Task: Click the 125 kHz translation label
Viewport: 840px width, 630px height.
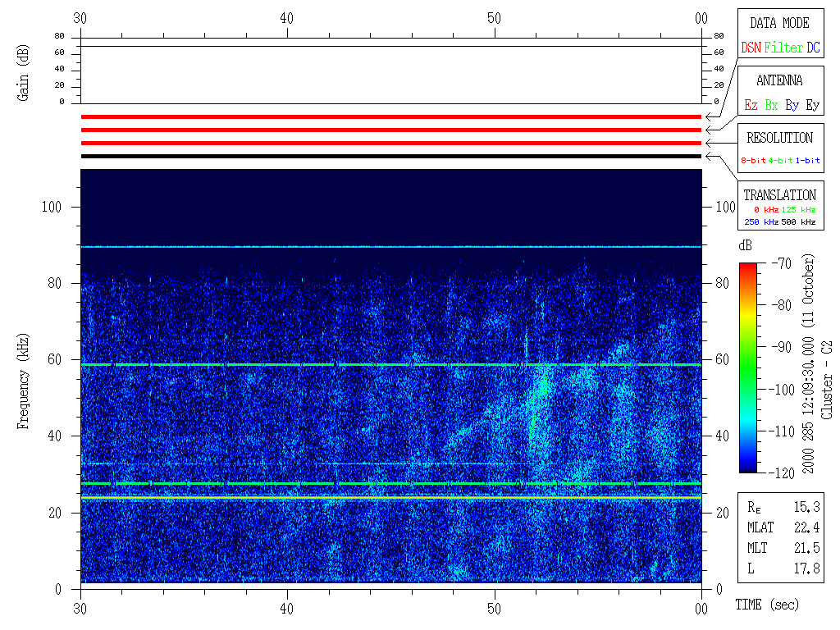Action: point(798,210)
